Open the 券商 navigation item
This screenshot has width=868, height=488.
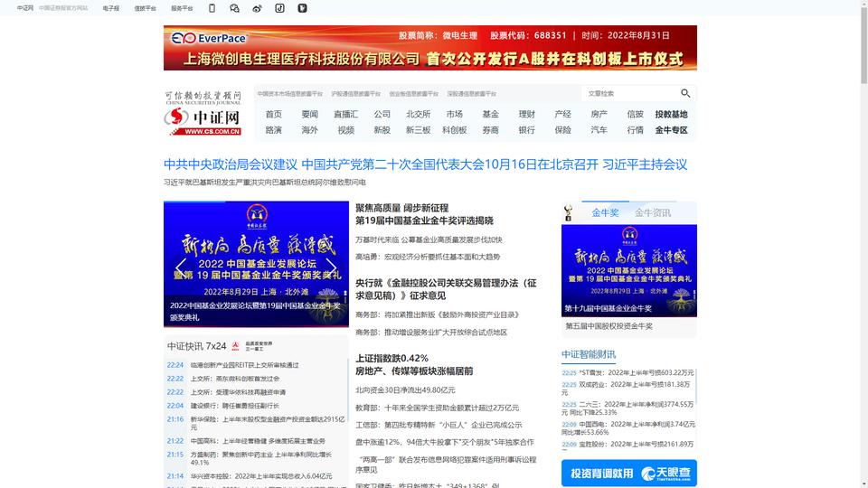[x=490, y=130]
